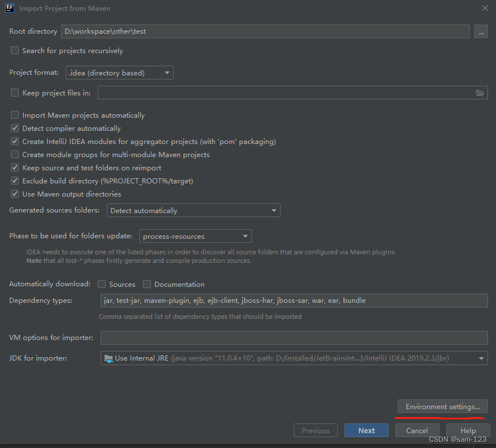The width and height of the screenshot is (496, 448).
Task: Browse root directory with ellipsis button
Action: pos(481,31)
